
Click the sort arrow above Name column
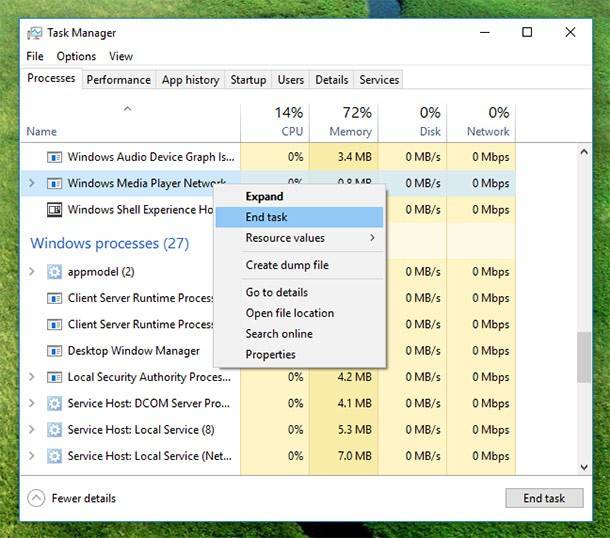coord(127,109)
